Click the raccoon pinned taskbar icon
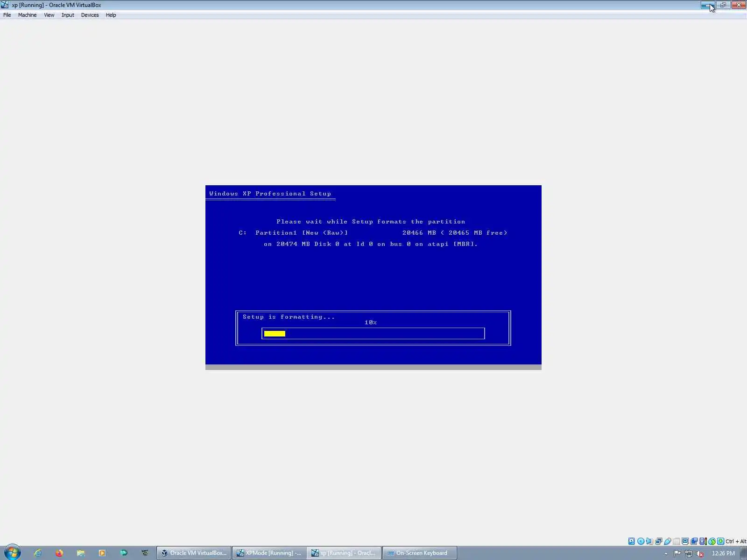The image size is (747, 560). pyautogui.click(x=145, y=553)
